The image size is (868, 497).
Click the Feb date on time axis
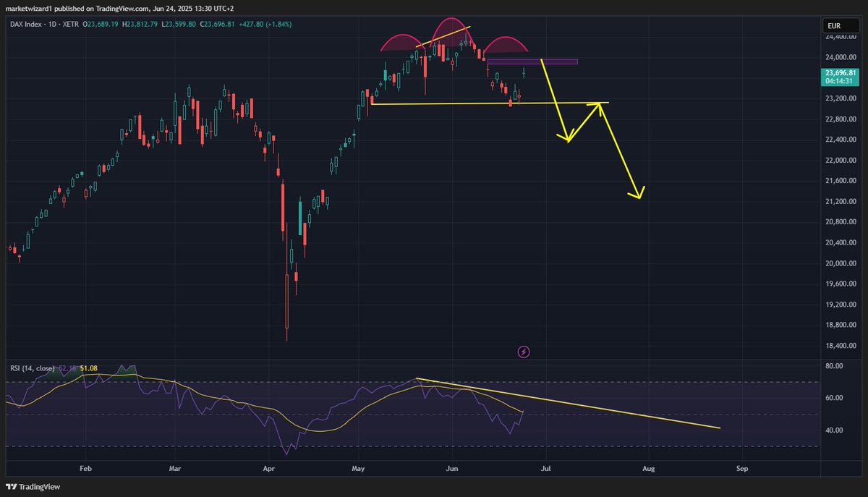tap(85, 469)
